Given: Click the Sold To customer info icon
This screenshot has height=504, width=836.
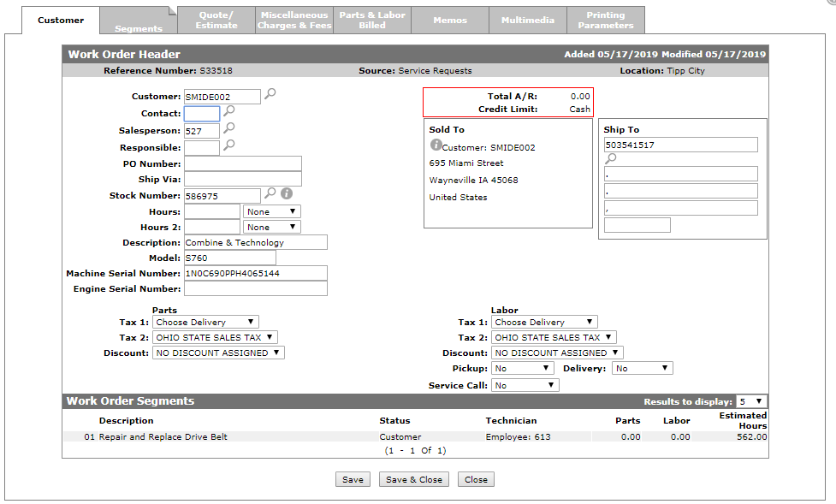Looking at the screenshot, I should pos(436,145).
